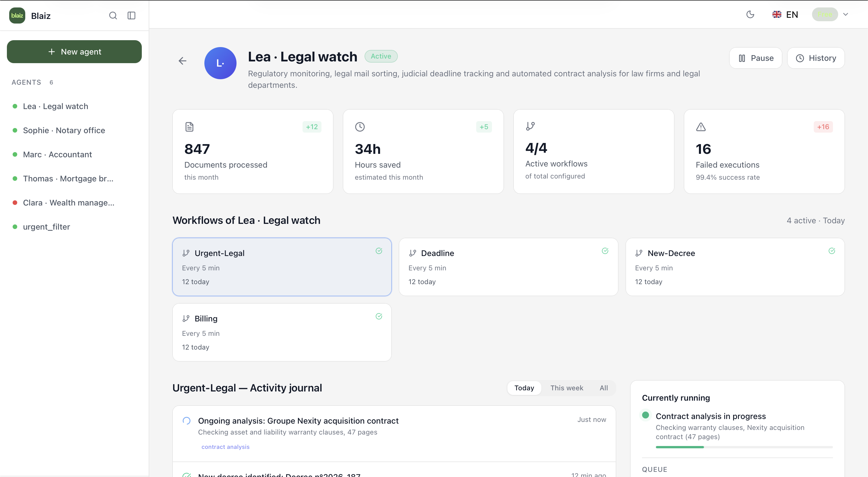
Task: Select the All tab in activity journal
Action: tap(603, 388)
